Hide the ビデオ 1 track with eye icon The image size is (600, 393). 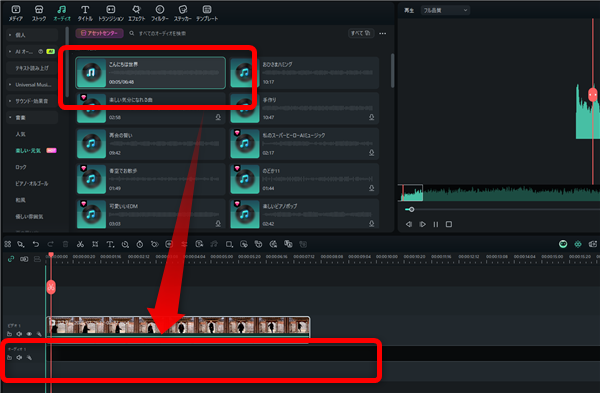coord(29,334)
